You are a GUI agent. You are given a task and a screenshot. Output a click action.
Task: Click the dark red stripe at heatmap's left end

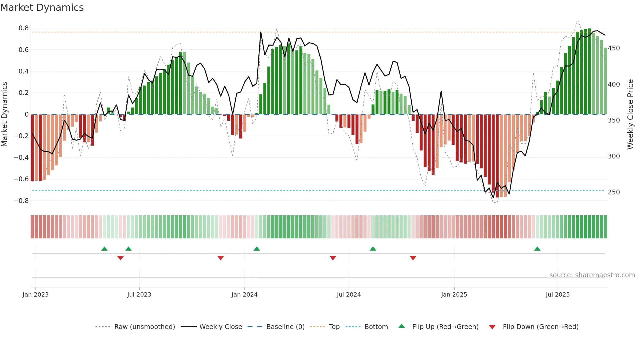(32, 227)
